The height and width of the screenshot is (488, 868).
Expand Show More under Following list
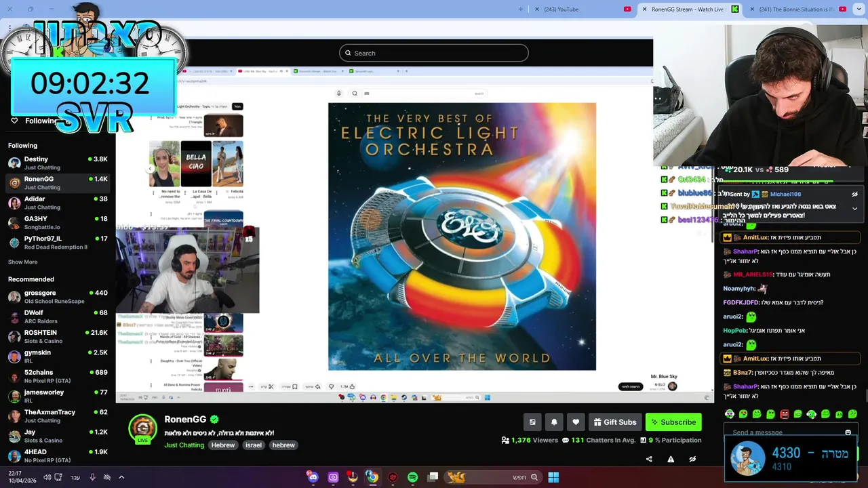pyautogui.click(x=22, y=262)
